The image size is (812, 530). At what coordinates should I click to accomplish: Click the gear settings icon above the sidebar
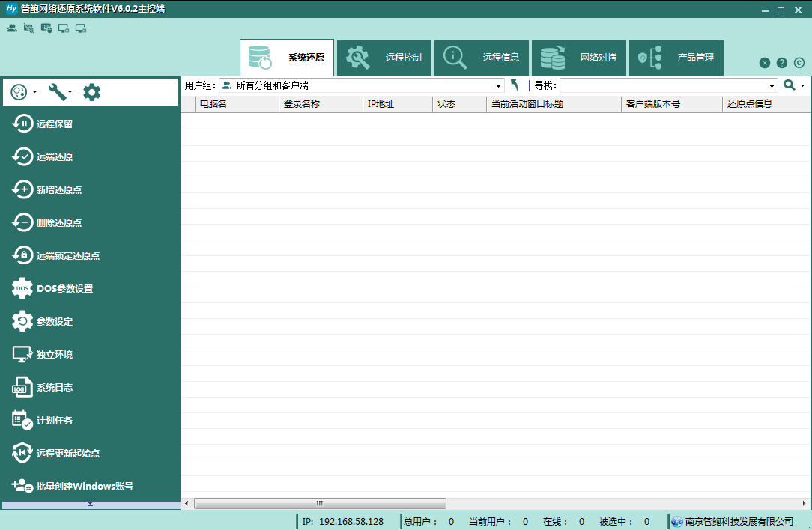(x=91, y=91)
